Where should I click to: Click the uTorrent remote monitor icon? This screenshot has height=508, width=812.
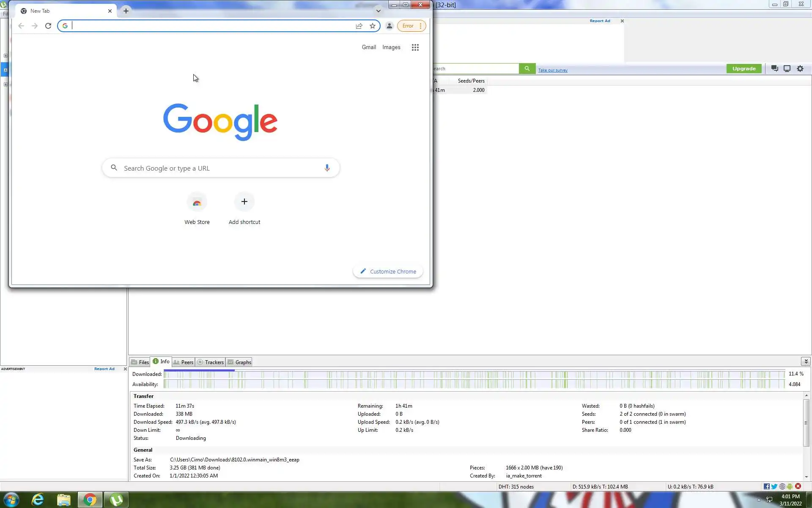tap(787, 69)
